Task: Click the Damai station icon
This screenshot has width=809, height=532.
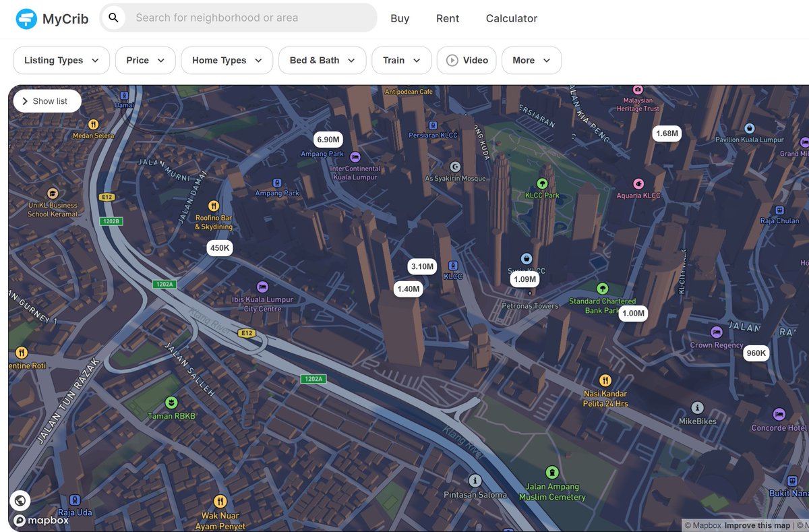Action: point(124,95)
